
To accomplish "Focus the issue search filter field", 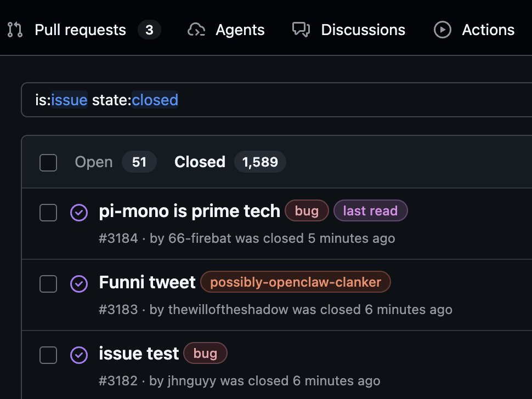I will pos(329,100).
